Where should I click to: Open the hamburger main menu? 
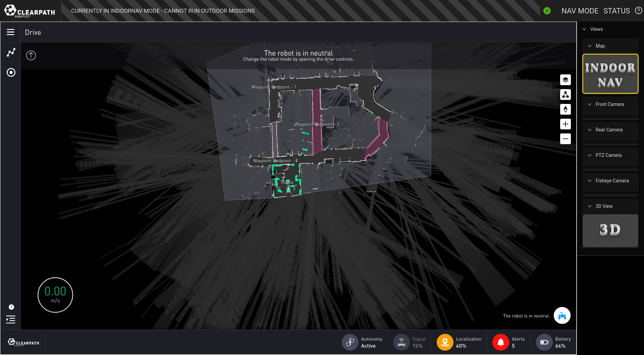point(10,32)
